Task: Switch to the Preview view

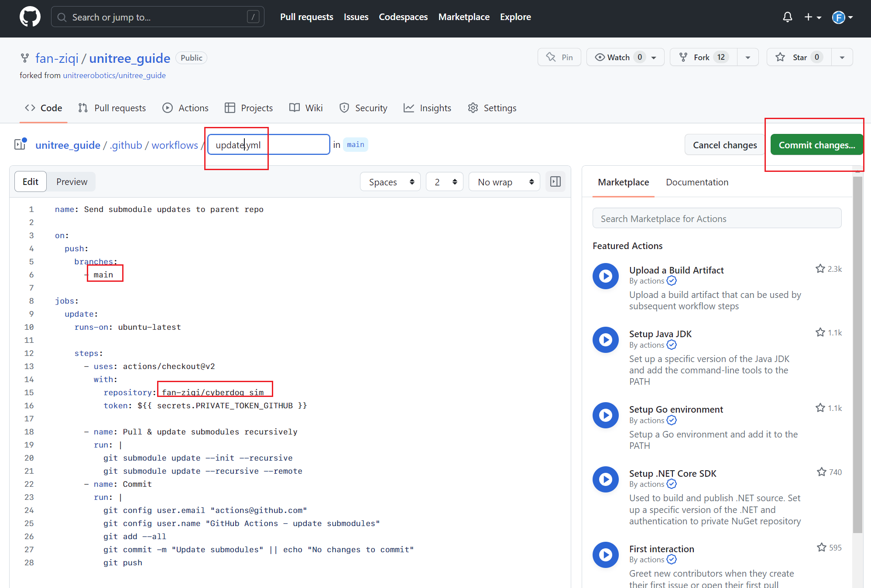Action: coord(72,181)
